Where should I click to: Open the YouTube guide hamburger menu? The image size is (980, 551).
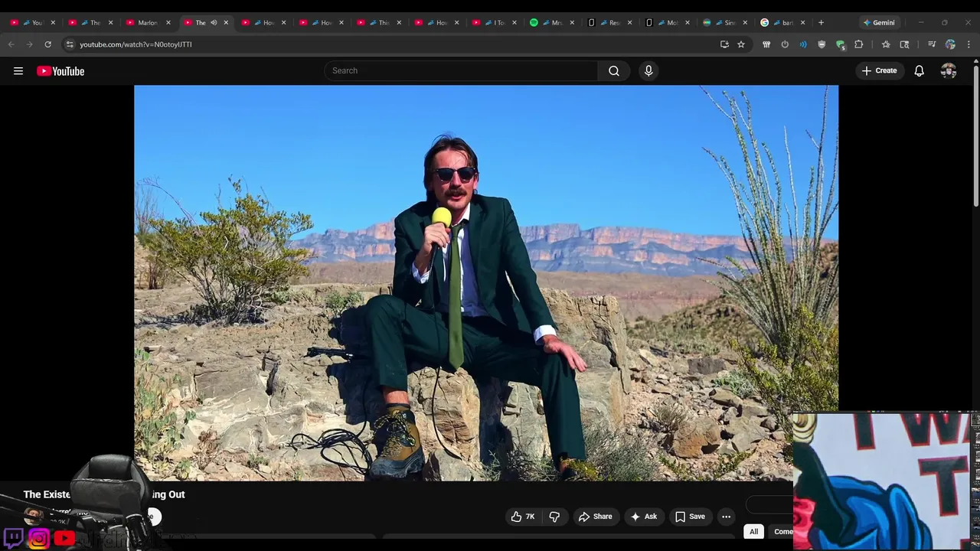pos(18,71)
